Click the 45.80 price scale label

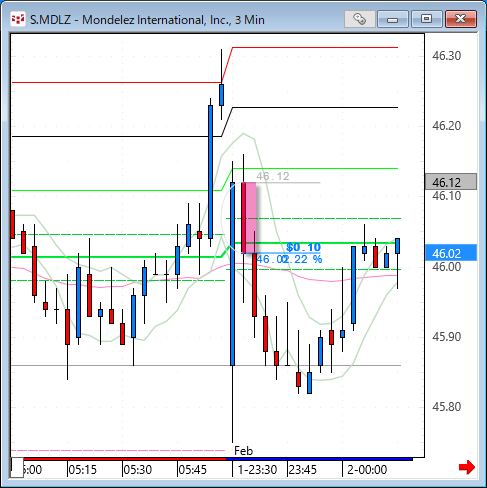(x=446, y=407)
